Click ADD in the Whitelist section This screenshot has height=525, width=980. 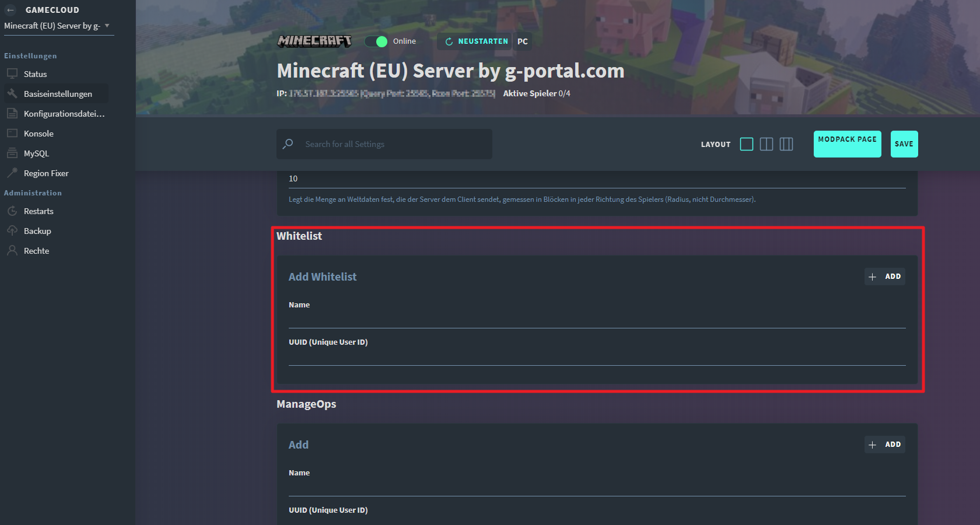click(884, 276)
